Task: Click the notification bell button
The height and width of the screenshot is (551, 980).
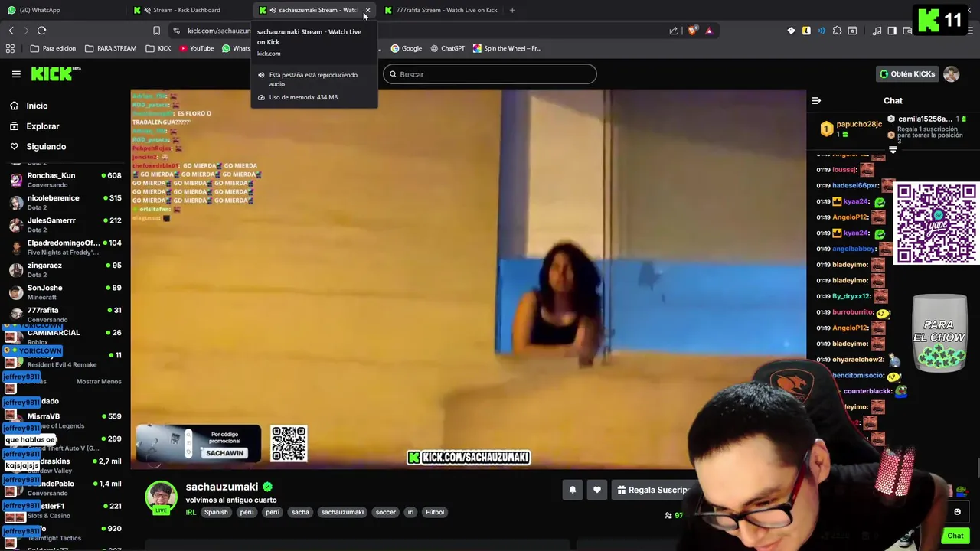Action: click(x=572, y=490)
